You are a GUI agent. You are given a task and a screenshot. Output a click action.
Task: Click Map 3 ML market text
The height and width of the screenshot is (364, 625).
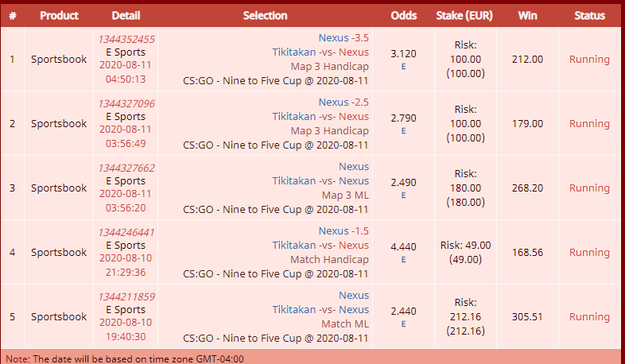click(x=345, y=196)
